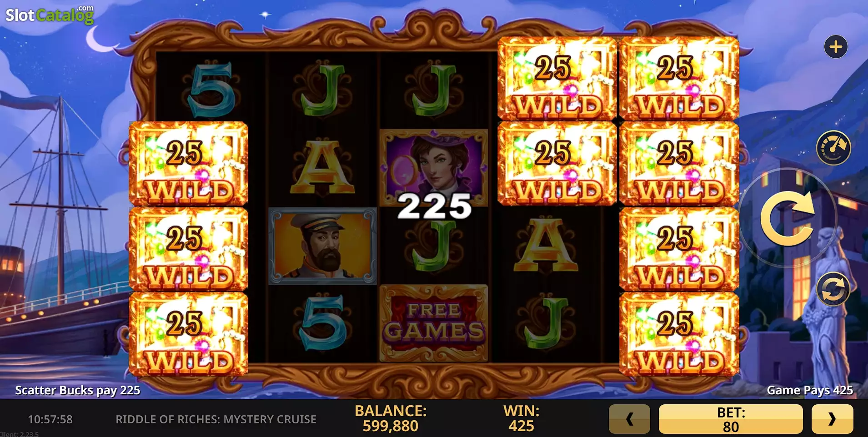The height and width of the screenshot is (437, 868).
Task: Decrease bet with left arrow button
Action: click(629, 419)
